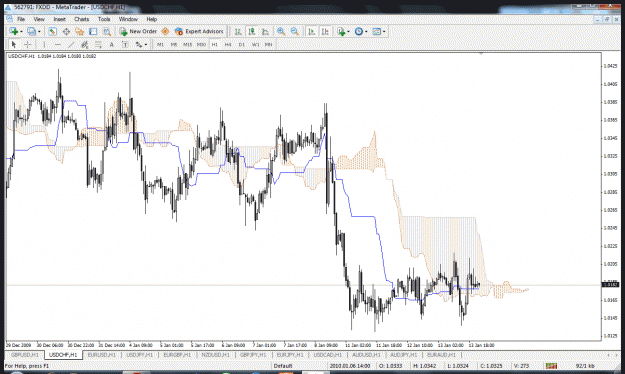Switch to the D1 timeframe
625x374 pixels.
pyautogui.click(x=242, y=44)
